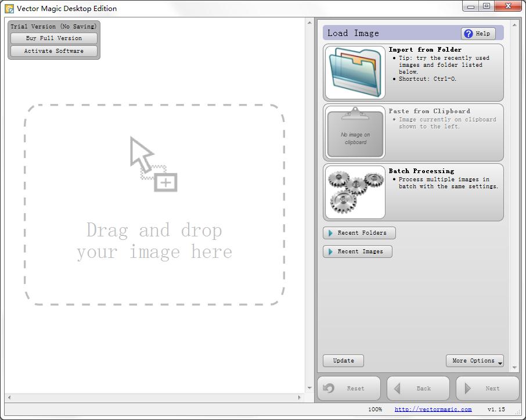This screenshot has width=526, height=420.
Task: Click the Trial Version (No Saving) label
Action: tap(53, 27)
